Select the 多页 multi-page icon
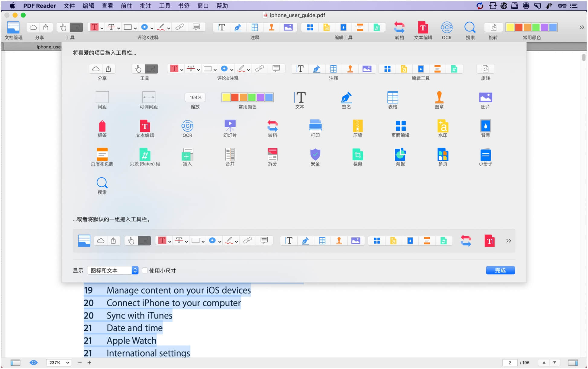The height and width of the screenshot is (369, 588). point(443,154)
